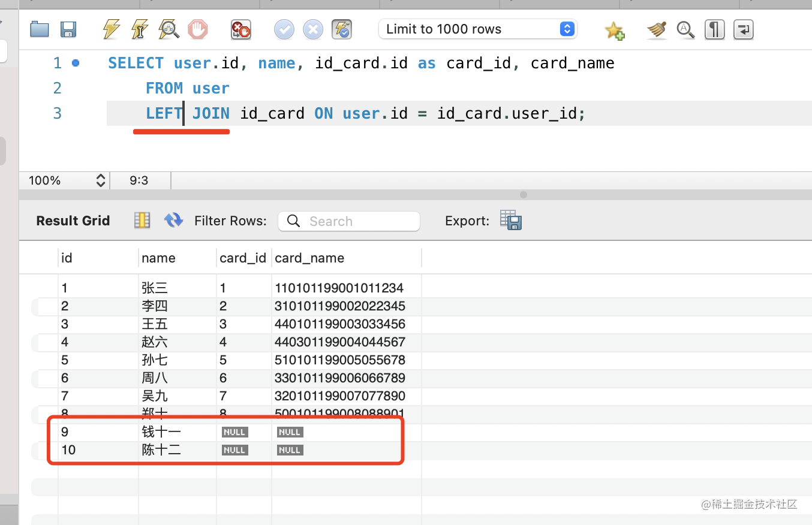Execute statement under cursor (lightning with cursor)
The height and width of the screenshot is (525, 812).
coord(140,29)
